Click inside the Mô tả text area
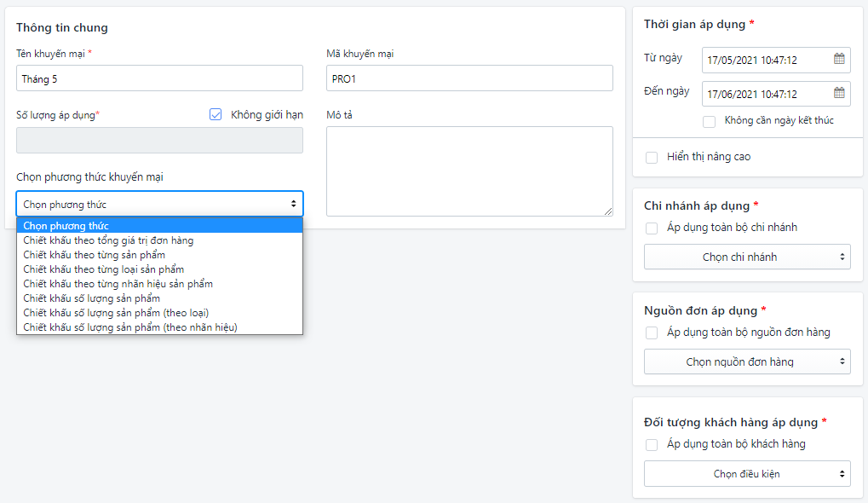The image size is (868, 503). (x=468, y=171)
